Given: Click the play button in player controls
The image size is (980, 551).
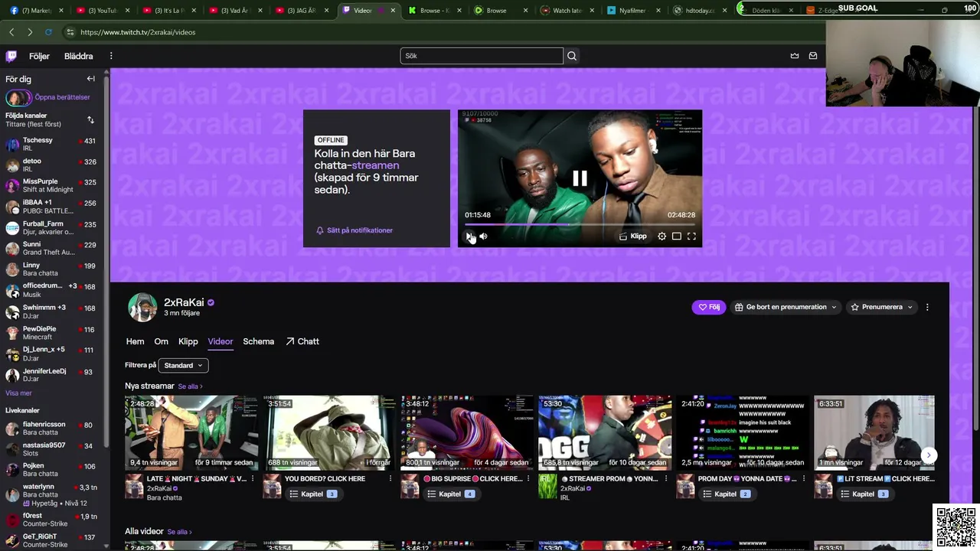Looking at the screenshot, I should tap(469, 236).
